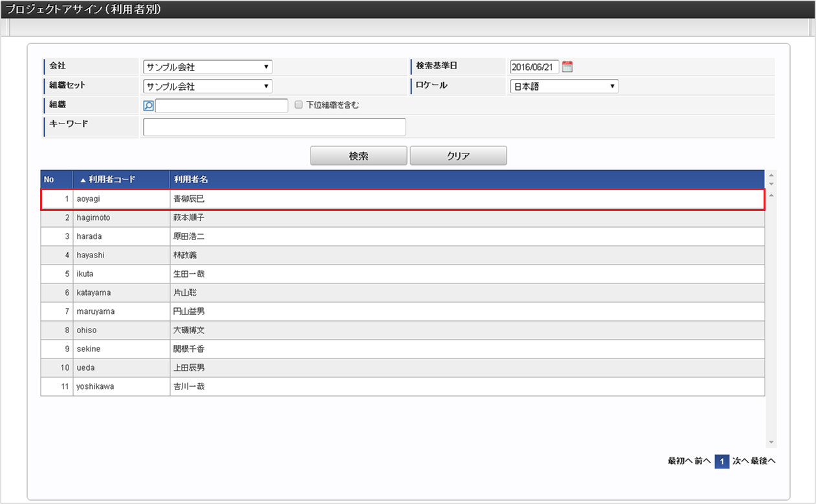816x504 pixels.
Task: Click the 組織 text field
Action: (x=221, y=105)
